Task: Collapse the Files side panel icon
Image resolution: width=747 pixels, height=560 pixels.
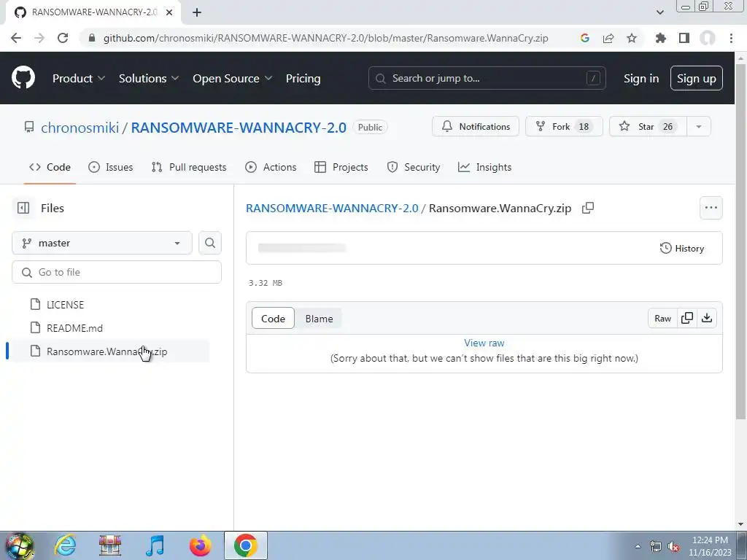Action: pos(23,208)
